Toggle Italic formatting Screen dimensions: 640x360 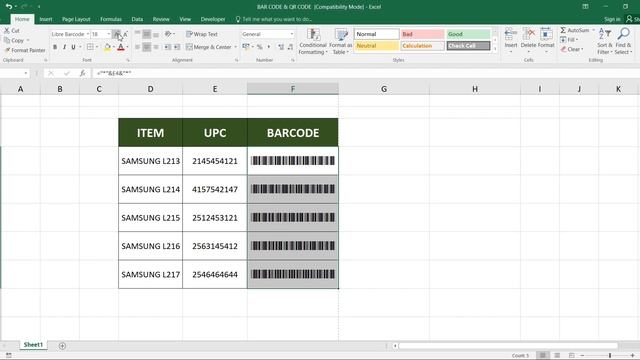point(64,47)
